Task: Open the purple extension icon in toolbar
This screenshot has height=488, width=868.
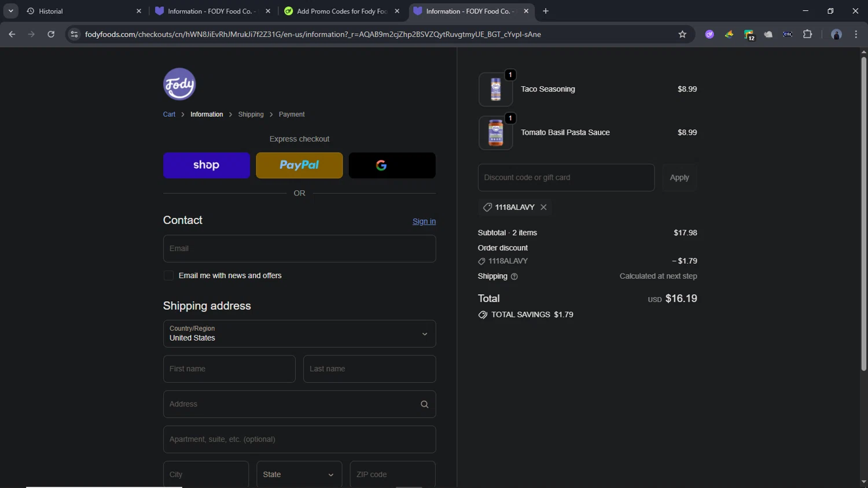Action: pyautogui.click(x=709, y=34)
